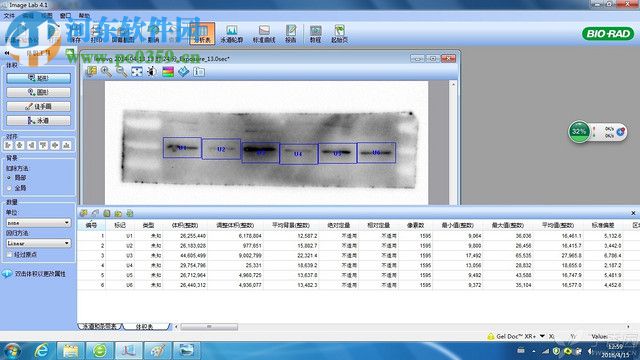
Task: Select the 徒手画 freehand volume tool
Action: click(x=38, y=107)
